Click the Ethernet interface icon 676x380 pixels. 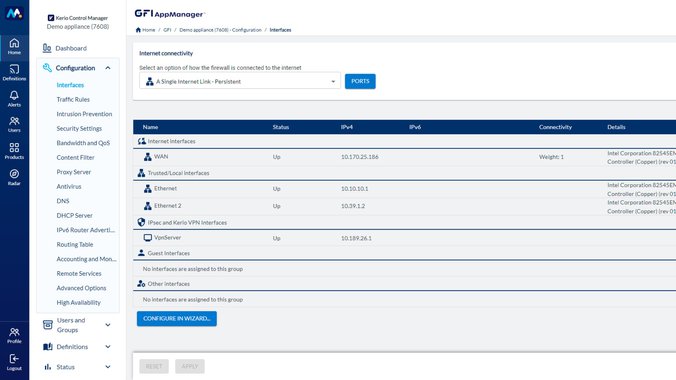148,188
